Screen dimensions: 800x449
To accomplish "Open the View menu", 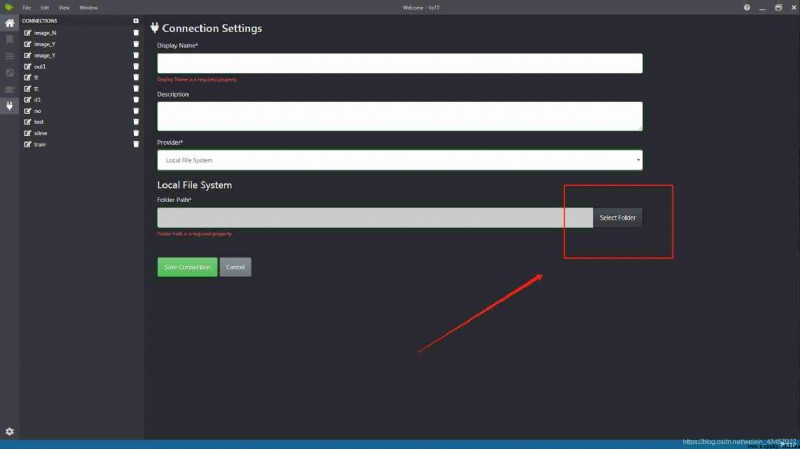I will [64, 8].
